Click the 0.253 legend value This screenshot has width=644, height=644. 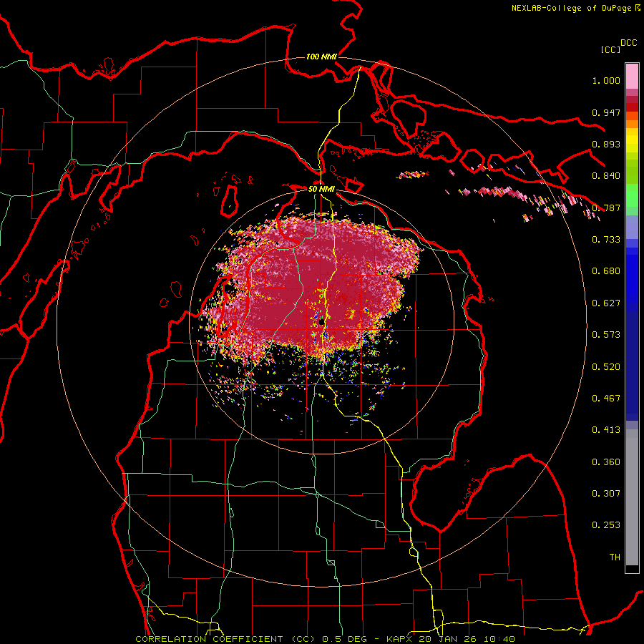tap(606, 525)
